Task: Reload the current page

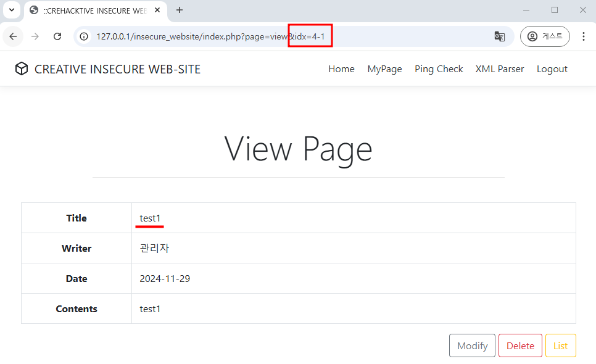Action: (57, 36)
